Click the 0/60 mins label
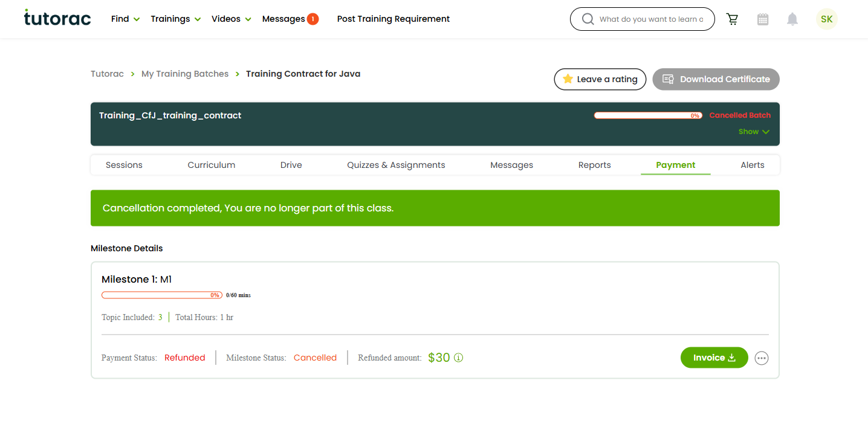Viewport: 868px width, 427px height. point(238,295)
